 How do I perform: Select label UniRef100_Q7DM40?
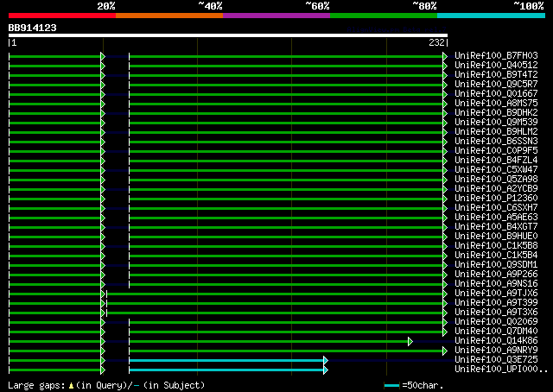pos(496,332)
